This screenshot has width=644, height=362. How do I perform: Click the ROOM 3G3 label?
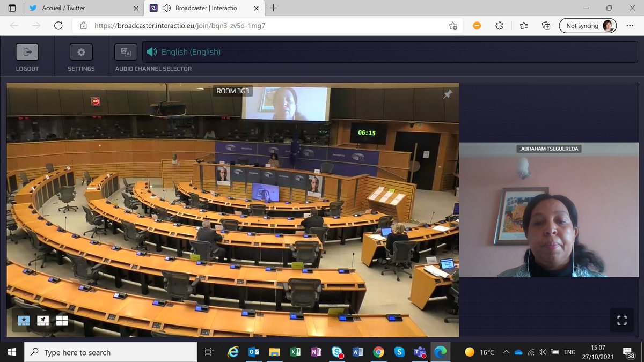pyautogui.click(x=233, y=91)
